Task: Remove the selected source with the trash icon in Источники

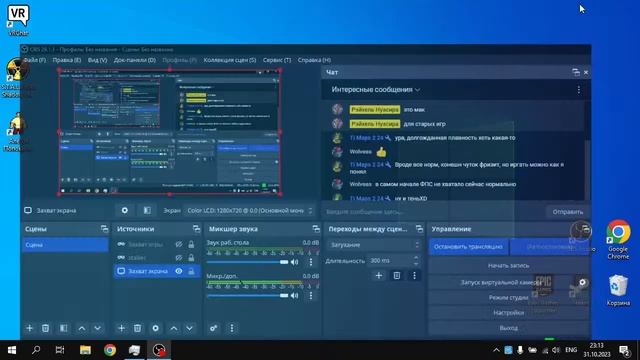Action: pos(138,328)
